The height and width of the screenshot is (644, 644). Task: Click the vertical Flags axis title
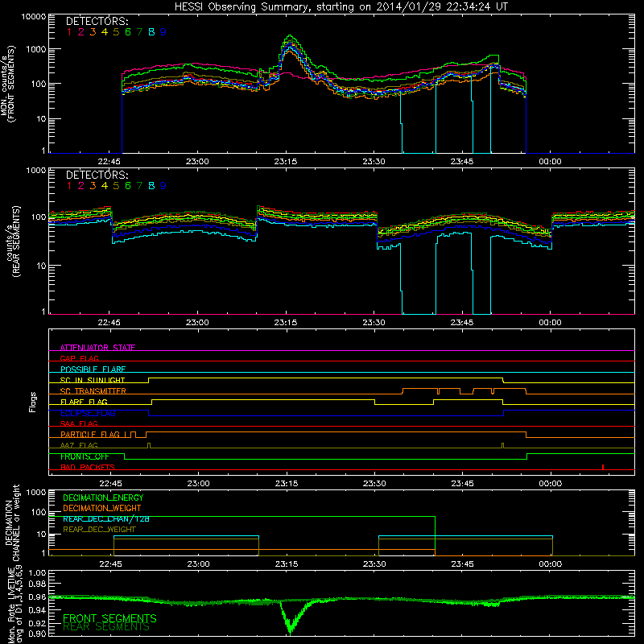coord(32,402)
